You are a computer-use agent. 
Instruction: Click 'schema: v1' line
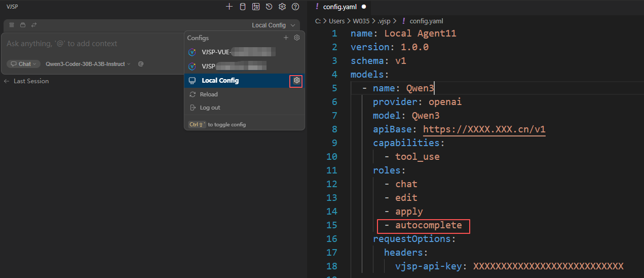[x=378, y=61]
